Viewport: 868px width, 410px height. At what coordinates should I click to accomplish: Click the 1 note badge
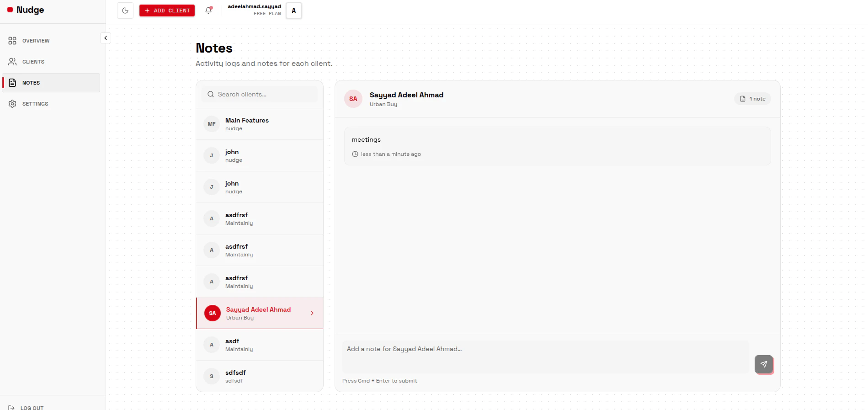click(752, 99)
